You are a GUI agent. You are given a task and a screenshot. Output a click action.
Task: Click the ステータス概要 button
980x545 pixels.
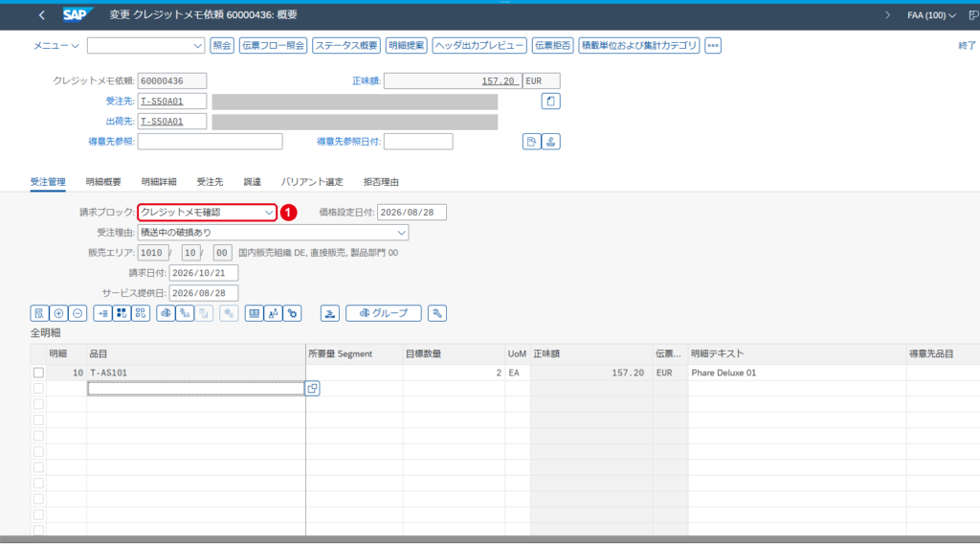point(346,46)
